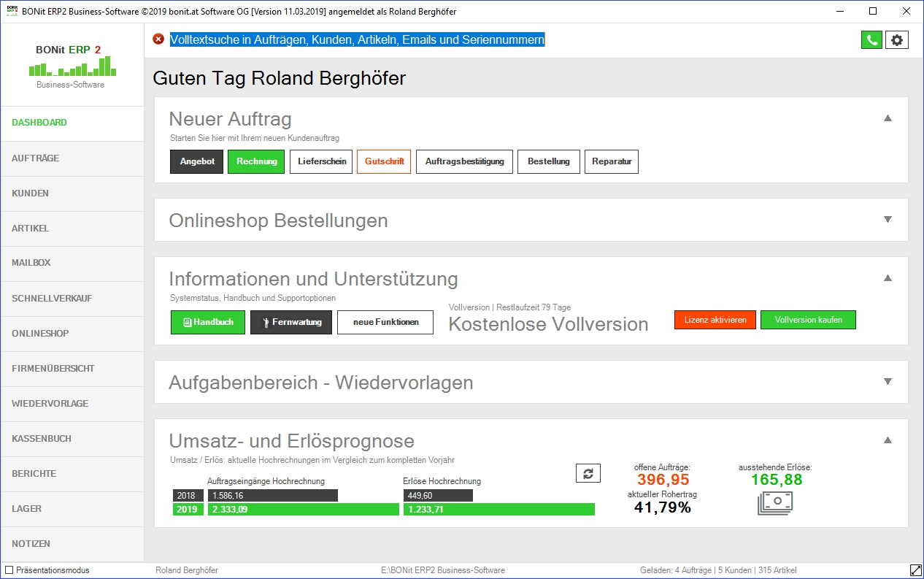Create a Lieferschein

point(322,162)
